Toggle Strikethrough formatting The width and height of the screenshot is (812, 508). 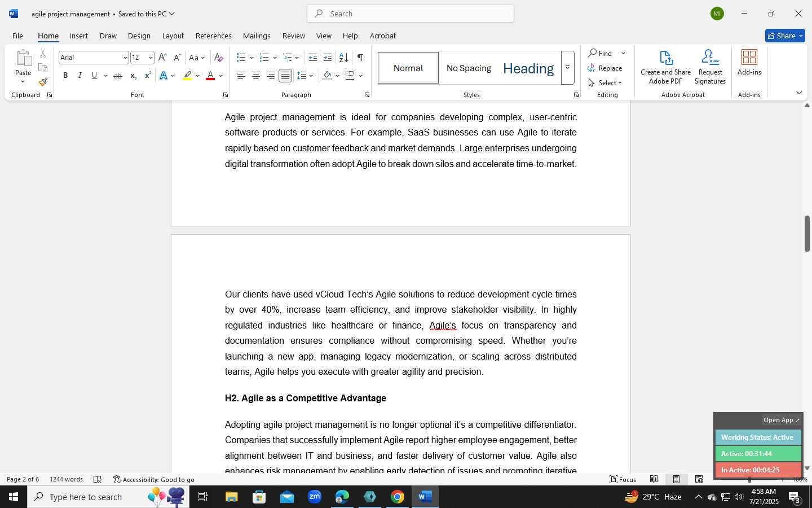(118, 76)
